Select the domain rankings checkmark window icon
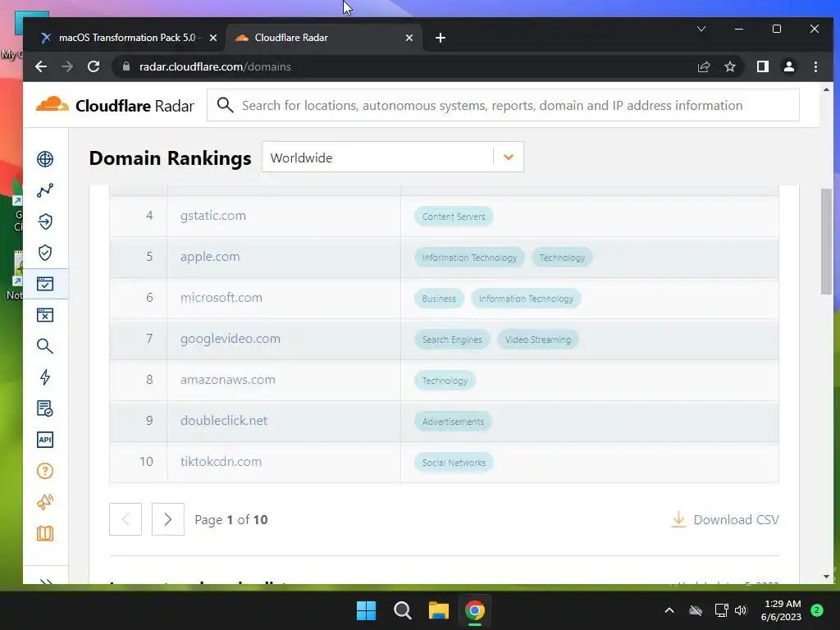 click(x=45, y=284)
